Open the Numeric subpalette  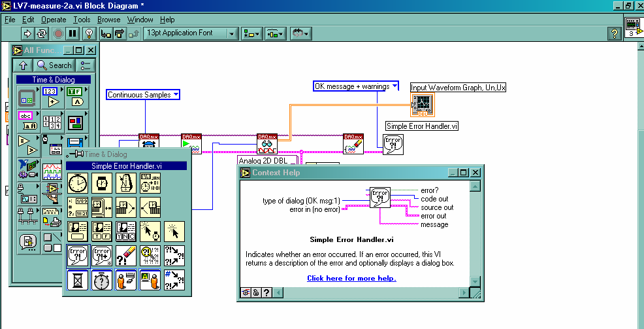point(52,97)
